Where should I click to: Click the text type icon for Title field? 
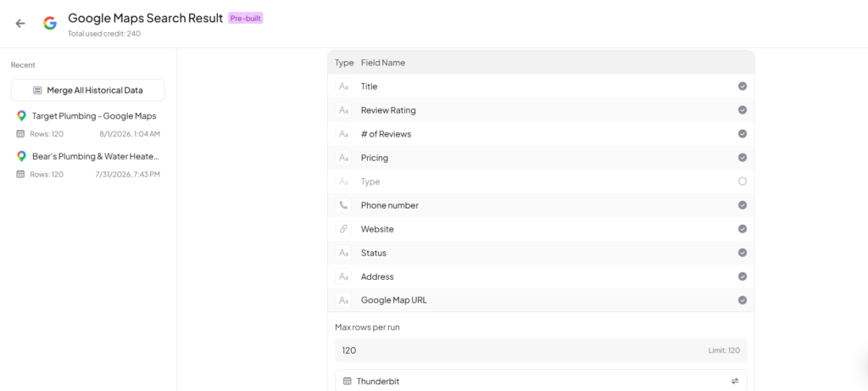tap(343, 87)
